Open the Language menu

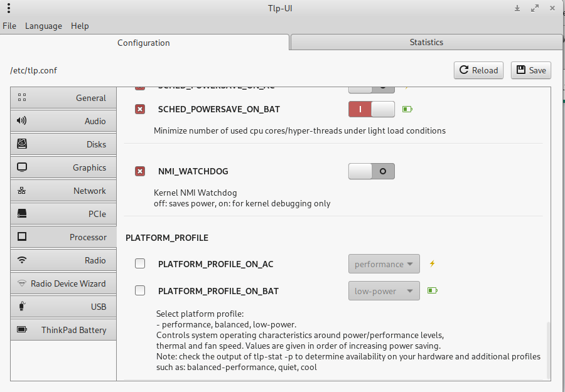click(x=43, y=26)
